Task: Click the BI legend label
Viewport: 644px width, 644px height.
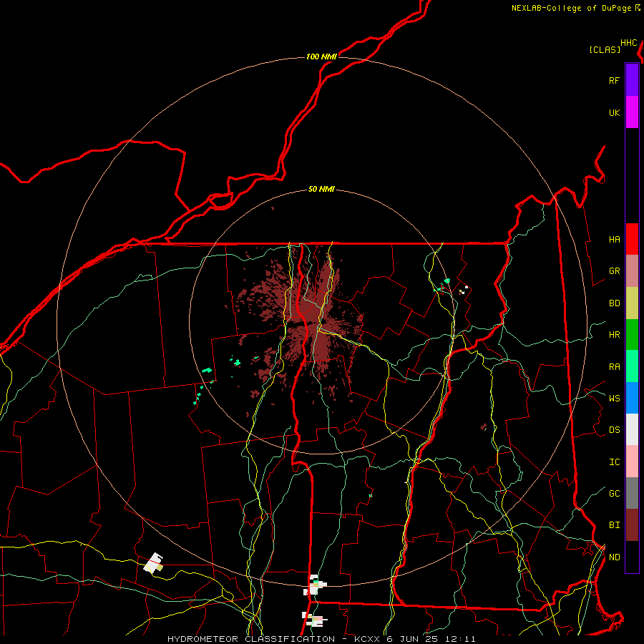Action: pyautogui.click(x=614, y=525)
